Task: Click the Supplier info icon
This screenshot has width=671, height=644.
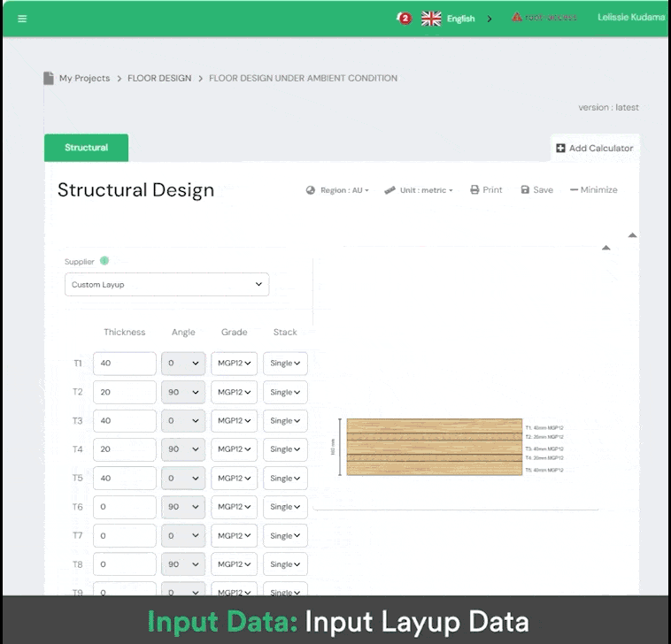Action: (x=104, y=261)
